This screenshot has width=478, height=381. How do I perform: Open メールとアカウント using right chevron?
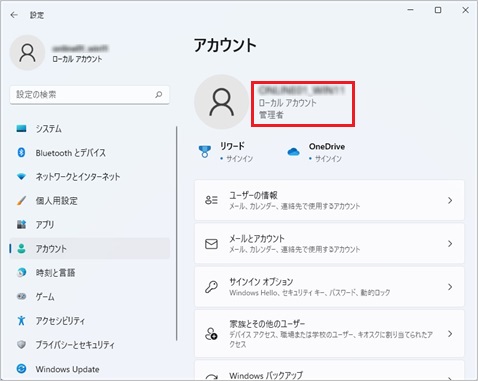450,244
